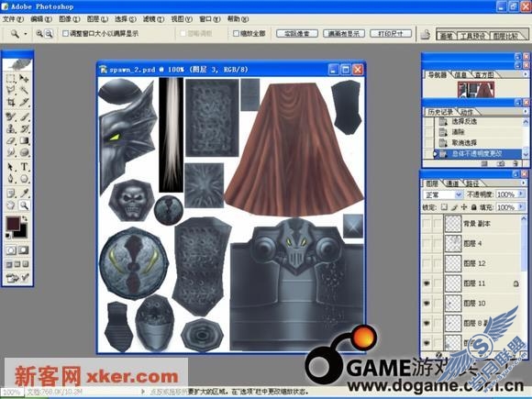Open the Navigator panel flyout menu arrow
This screenshot has width=532, height=399.
(x=526, y=74)
